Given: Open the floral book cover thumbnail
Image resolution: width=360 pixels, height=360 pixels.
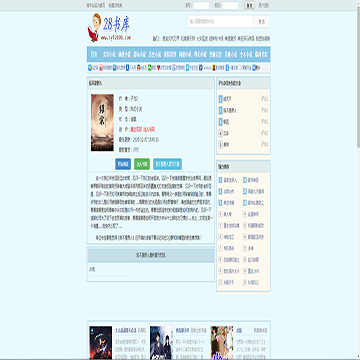Looking at the screenshot, I should 222,343.
